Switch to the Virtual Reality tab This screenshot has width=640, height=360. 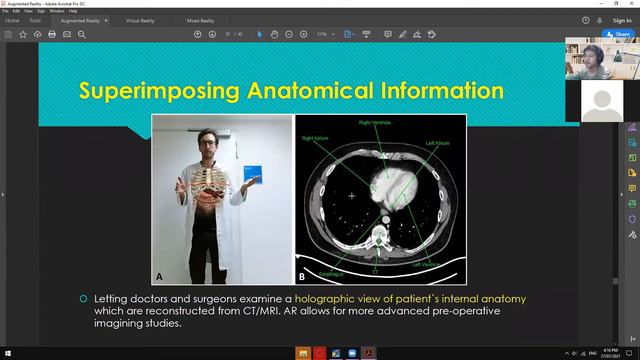[x=140, y=20]
